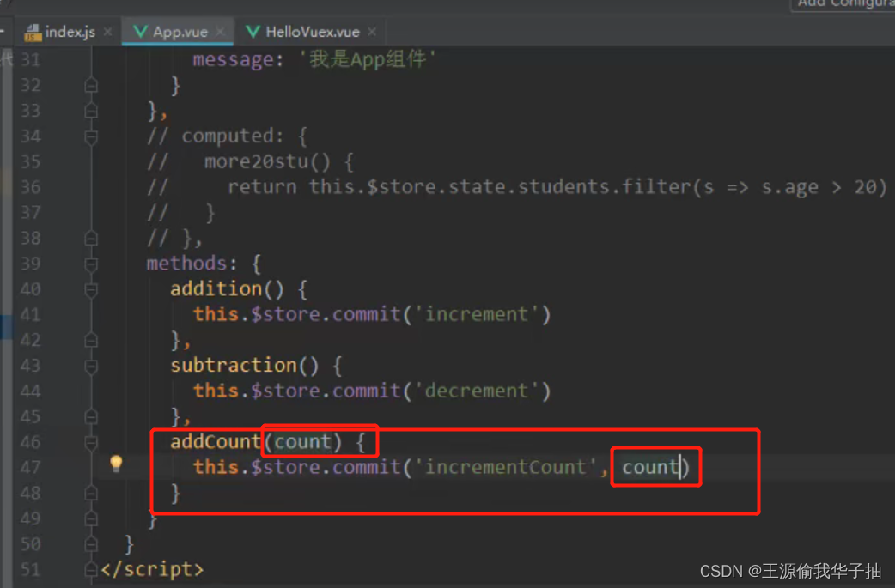This screenshot has height=588, width=895.
Task: Toggle the fold end marker on line 48
Action: [91, 494]
